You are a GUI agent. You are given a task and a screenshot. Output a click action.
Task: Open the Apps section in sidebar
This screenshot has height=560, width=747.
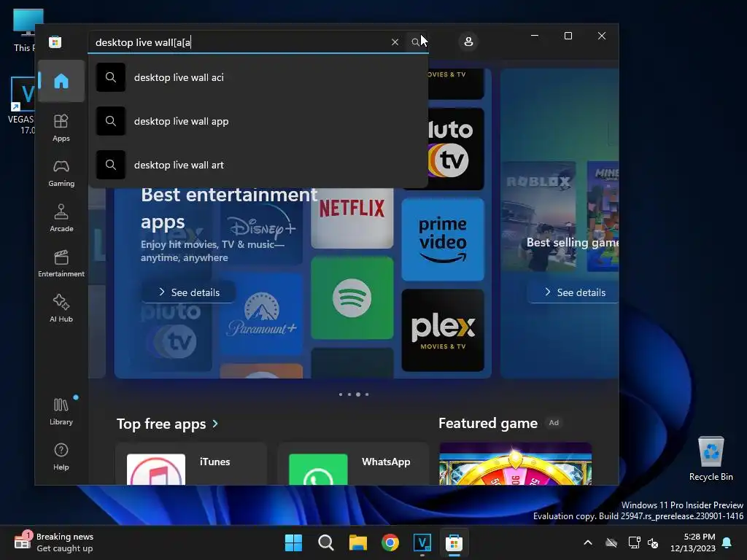pyautogui.click(x=61, y=128)
